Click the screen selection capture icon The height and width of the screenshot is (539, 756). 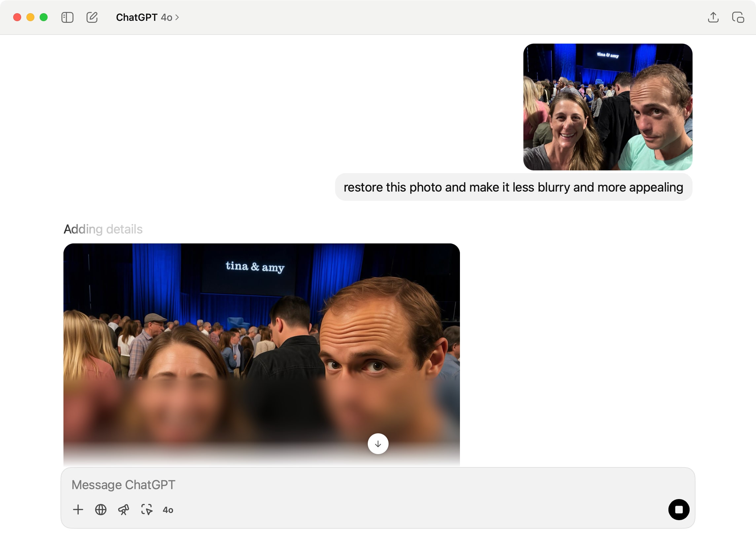146,510
